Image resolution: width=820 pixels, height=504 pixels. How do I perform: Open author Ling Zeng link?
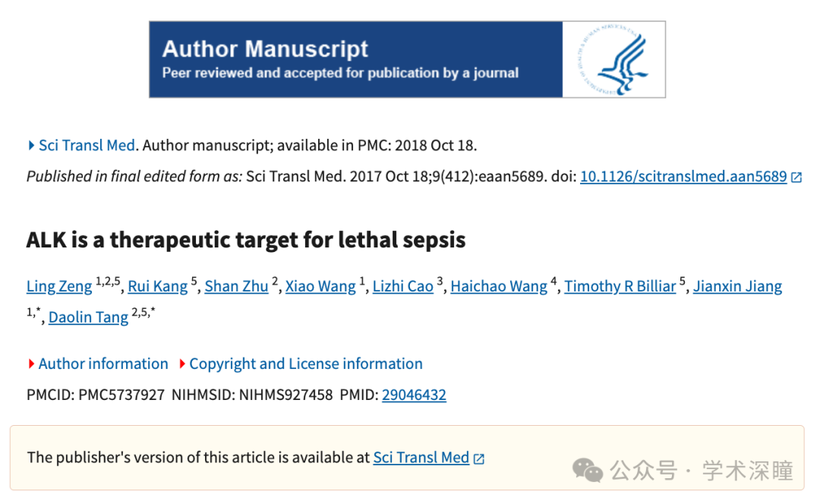pos(59,286)
